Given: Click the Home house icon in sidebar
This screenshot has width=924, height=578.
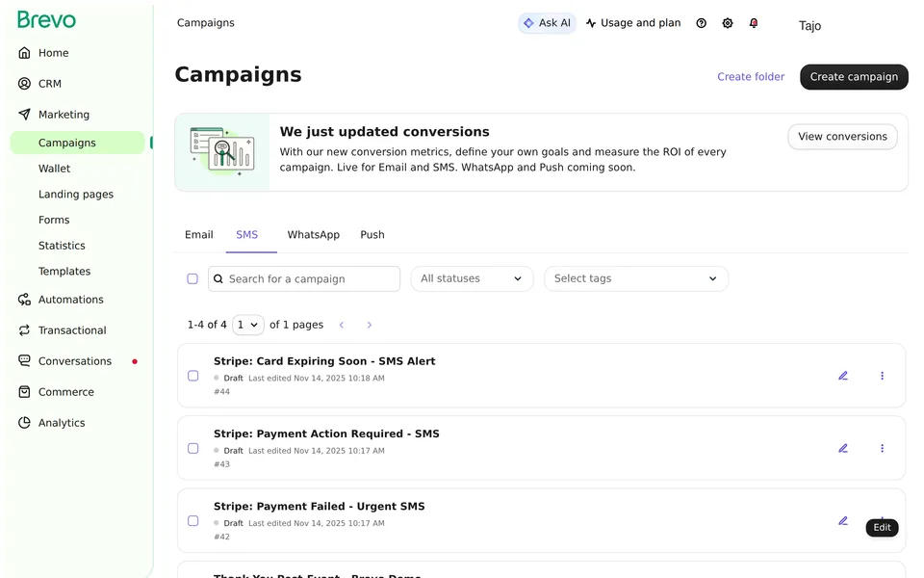Looking at the screenshot, I should click(x=24, y=53).
